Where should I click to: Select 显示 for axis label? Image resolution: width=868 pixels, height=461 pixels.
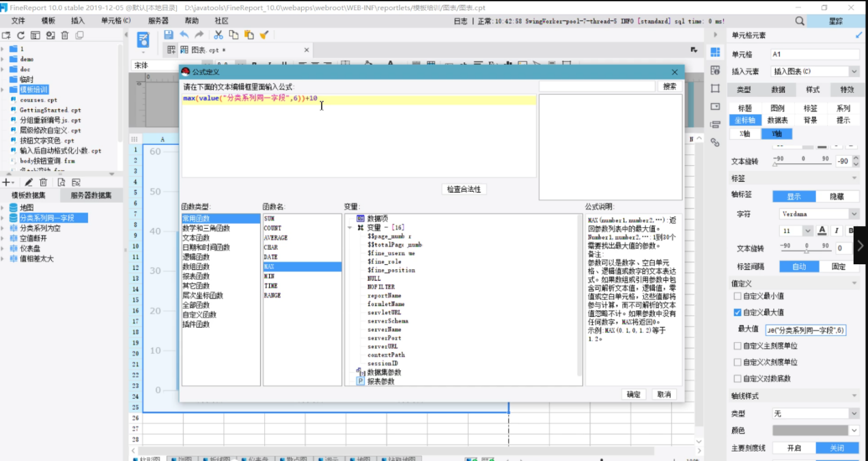(x=794, y=196)
